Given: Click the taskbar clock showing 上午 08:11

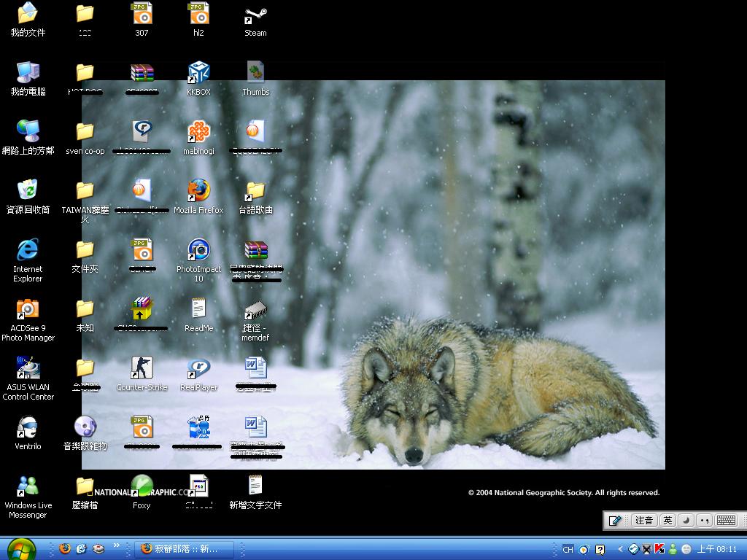Looking at the screenshot, I should (x=717, y=549).
